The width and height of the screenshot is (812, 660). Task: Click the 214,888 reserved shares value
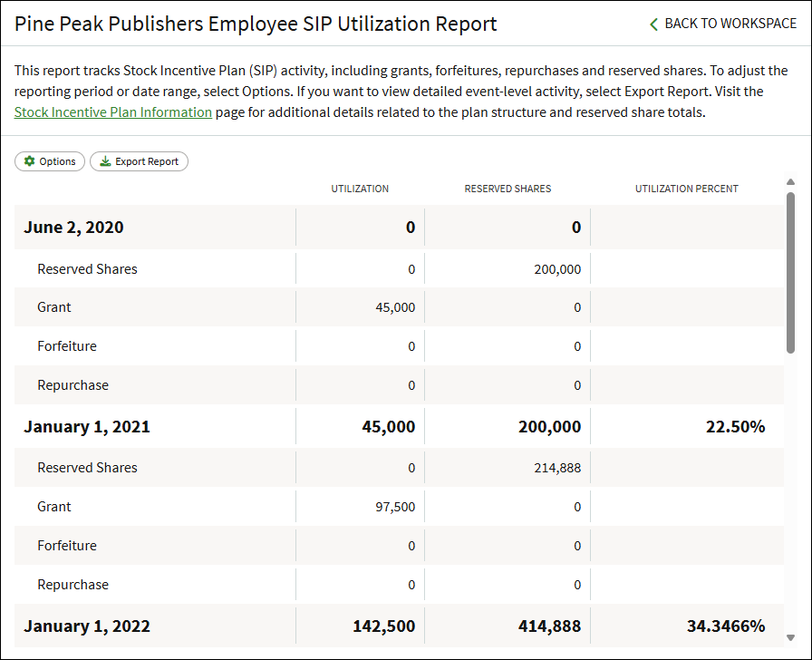(x=557, y=469)
